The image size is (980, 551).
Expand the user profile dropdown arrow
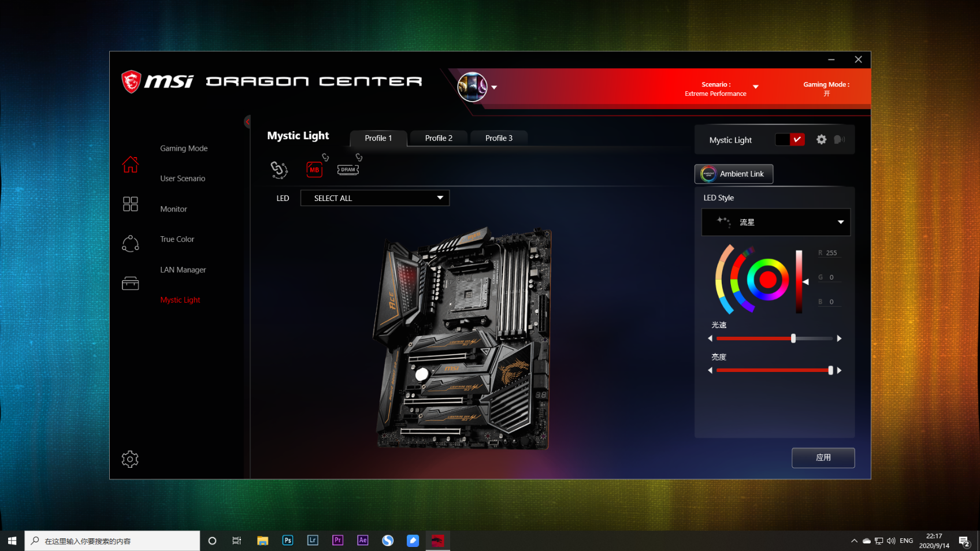pos(494,88)
